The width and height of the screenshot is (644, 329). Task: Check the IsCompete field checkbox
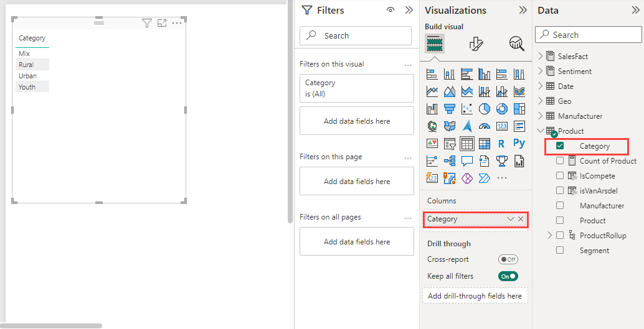pos(560,175)
